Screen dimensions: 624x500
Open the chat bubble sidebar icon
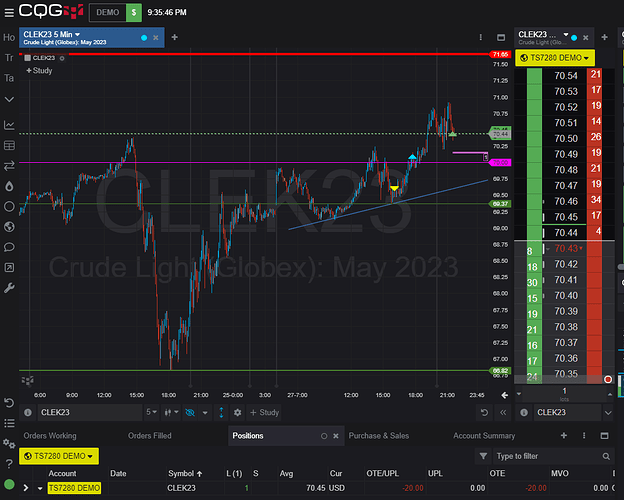click(8, 247)
